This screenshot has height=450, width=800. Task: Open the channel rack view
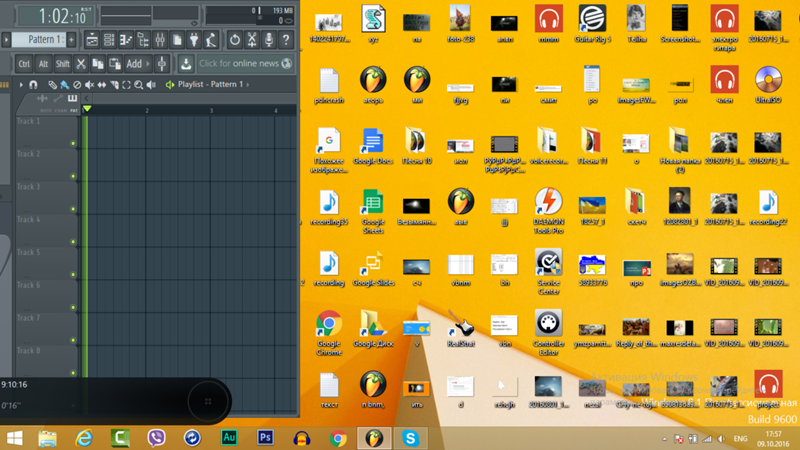point(109,40)
